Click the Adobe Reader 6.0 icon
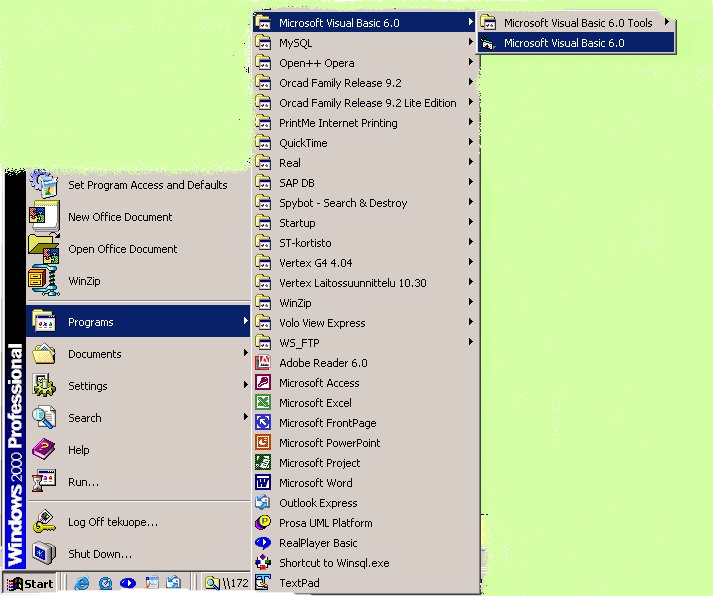 coord(263,363)
